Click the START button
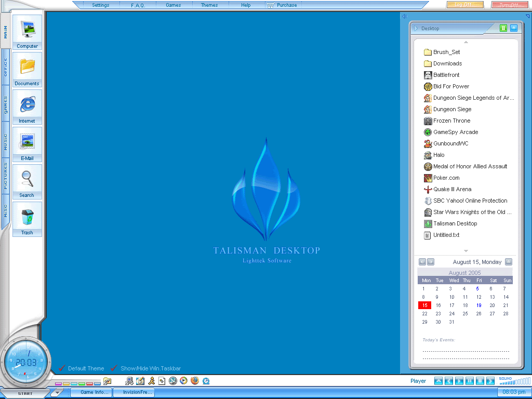 click(x=25, y=393)
